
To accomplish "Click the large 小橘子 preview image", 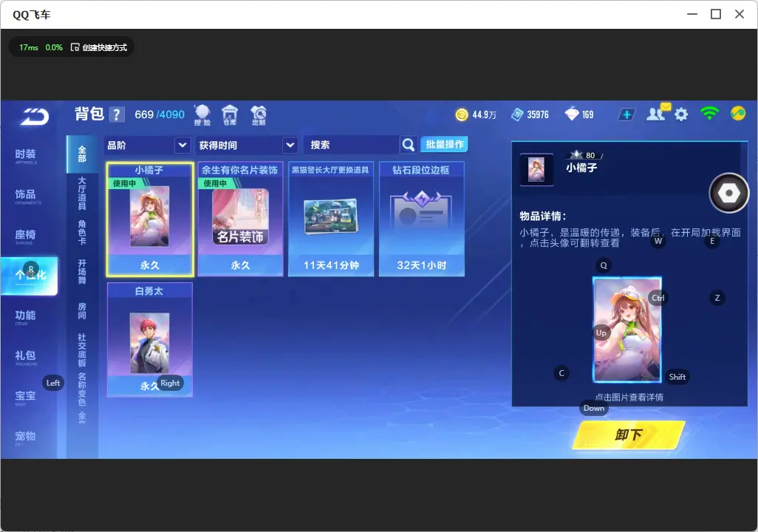I will click(x=627, y=330).
